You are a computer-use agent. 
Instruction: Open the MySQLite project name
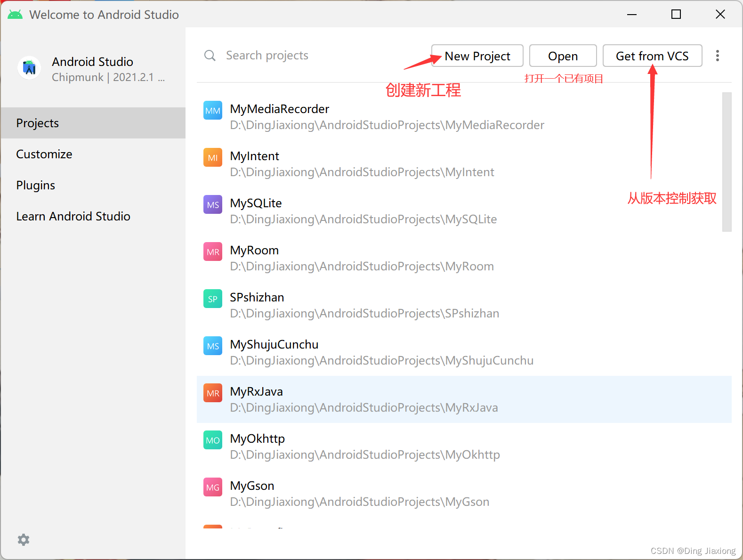pos(256,203)
